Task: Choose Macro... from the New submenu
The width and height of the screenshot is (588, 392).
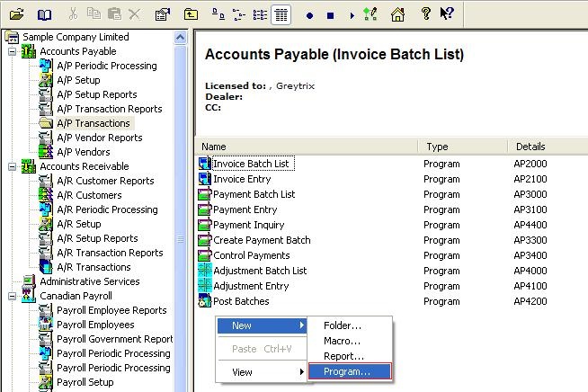Action: [x=350, y=341]
